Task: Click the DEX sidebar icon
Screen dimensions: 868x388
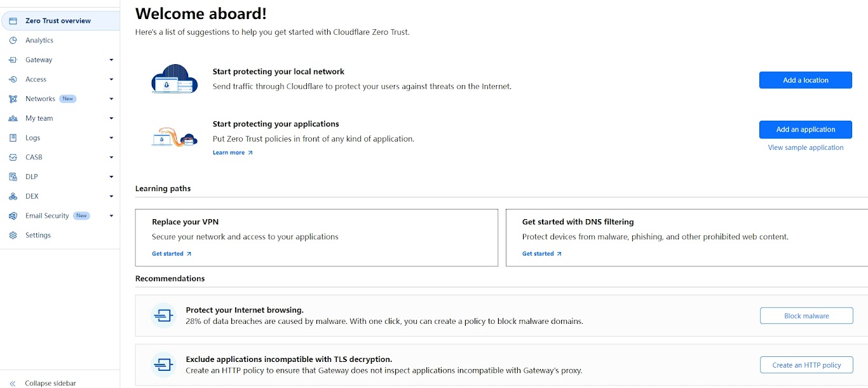Action: [13, 196]
